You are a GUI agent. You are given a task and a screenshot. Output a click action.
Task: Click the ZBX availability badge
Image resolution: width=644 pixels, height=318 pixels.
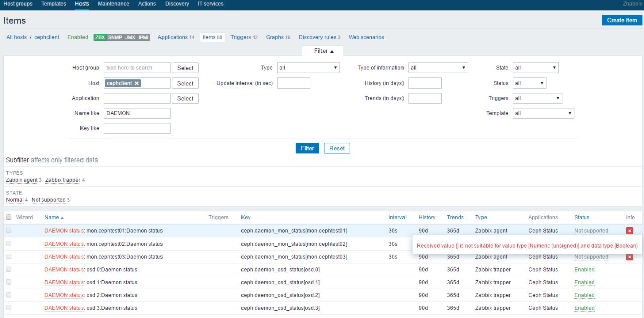pos(100,37)
